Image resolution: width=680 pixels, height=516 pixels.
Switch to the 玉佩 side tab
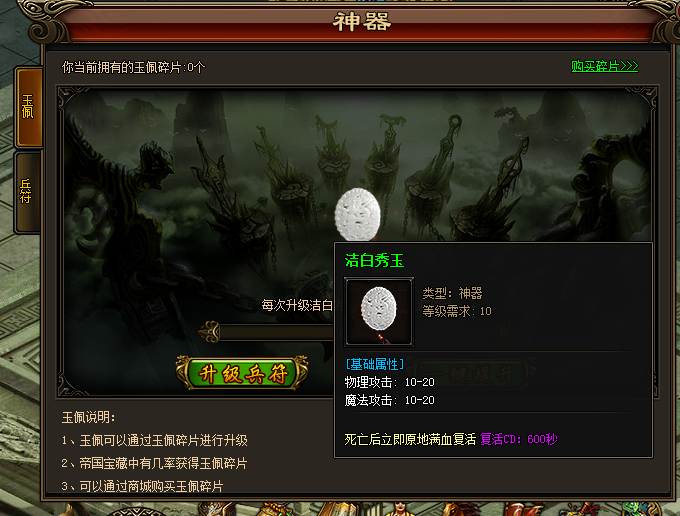pyautogui.click(x=29, y=107)
